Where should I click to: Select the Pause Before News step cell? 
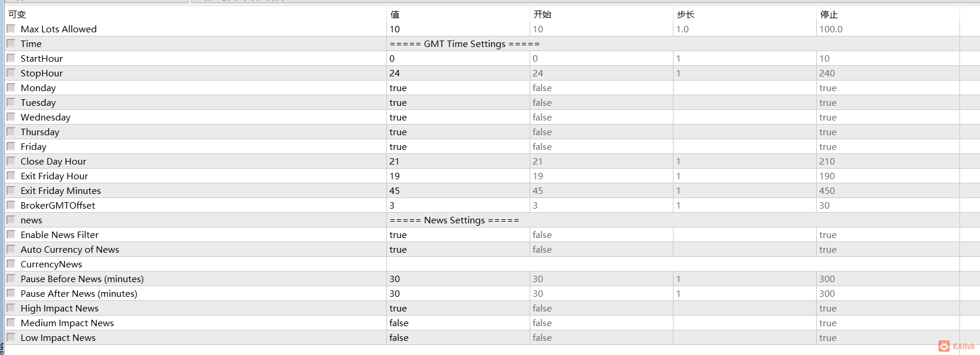(744, 279)
